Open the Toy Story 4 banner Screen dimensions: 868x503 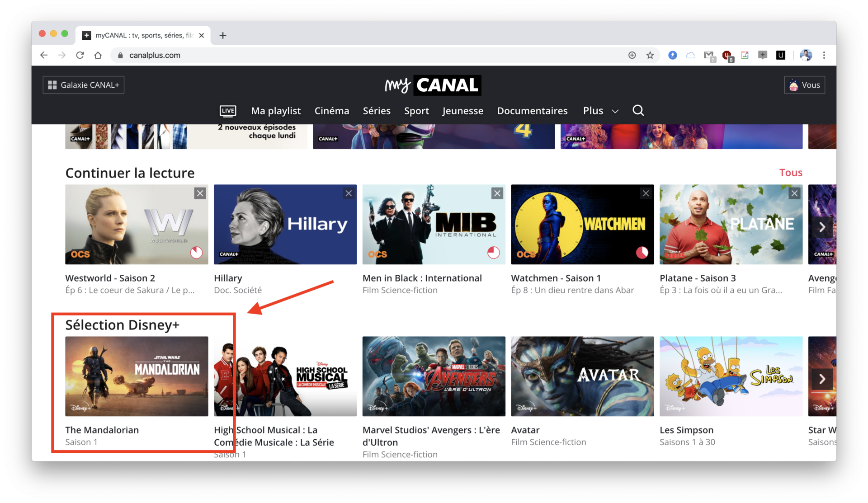click(434, 136)
